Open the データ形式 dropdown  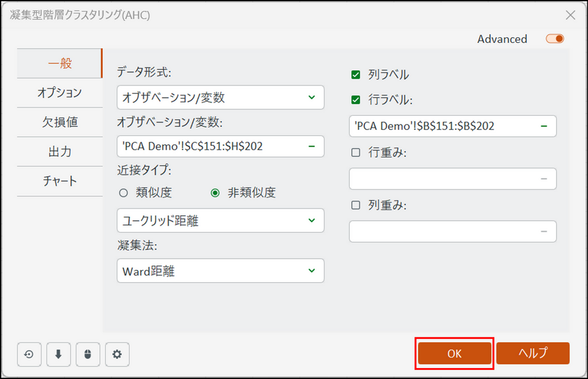(220, 97)
